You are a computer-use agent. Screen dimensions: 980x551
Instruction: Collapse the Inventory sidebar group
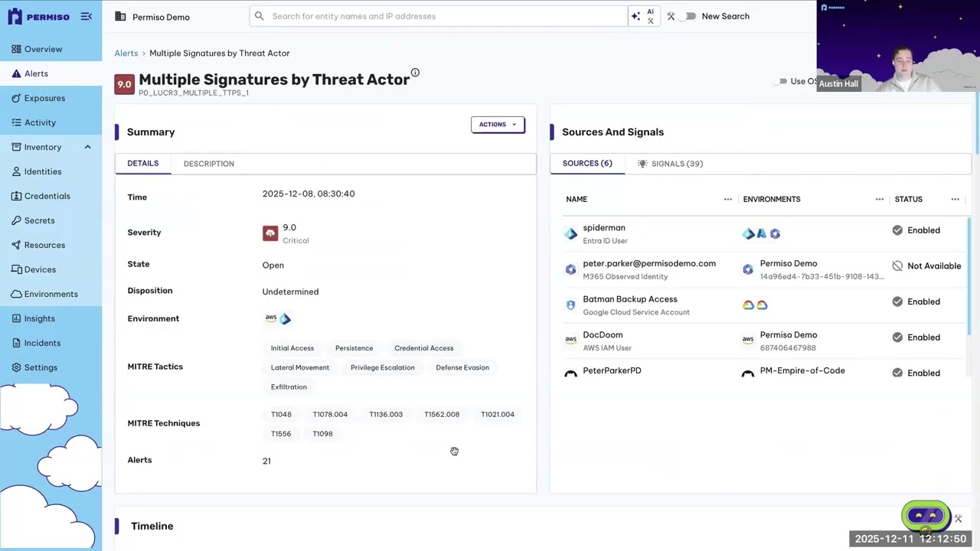pyautogui.click(x=87, y=147)
